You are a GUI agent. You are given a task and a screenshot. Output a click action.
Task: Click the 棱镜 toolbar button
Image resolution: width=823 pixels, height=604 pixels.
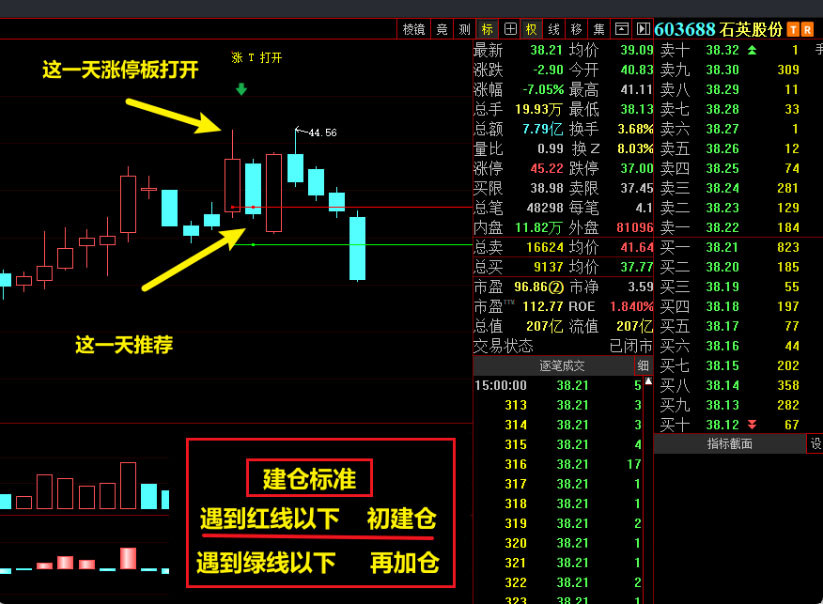coord(414,29)
